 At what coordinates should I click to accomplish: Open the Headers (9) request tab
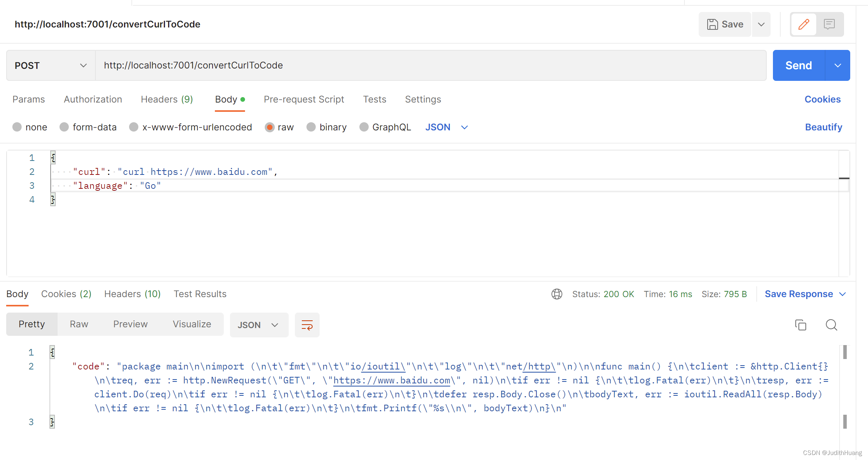pos(167,99)
